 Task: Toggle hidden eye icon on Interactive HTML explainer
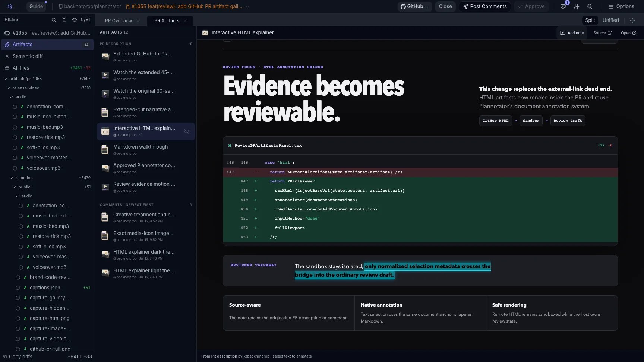point(187,131)
